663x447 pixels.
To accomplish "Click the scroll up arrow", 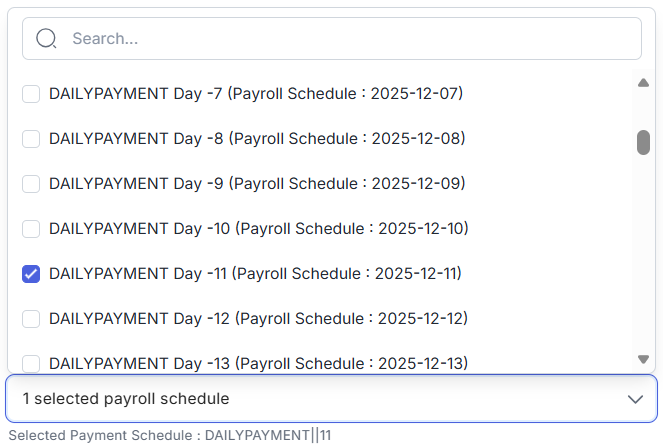I will (644, 83).
